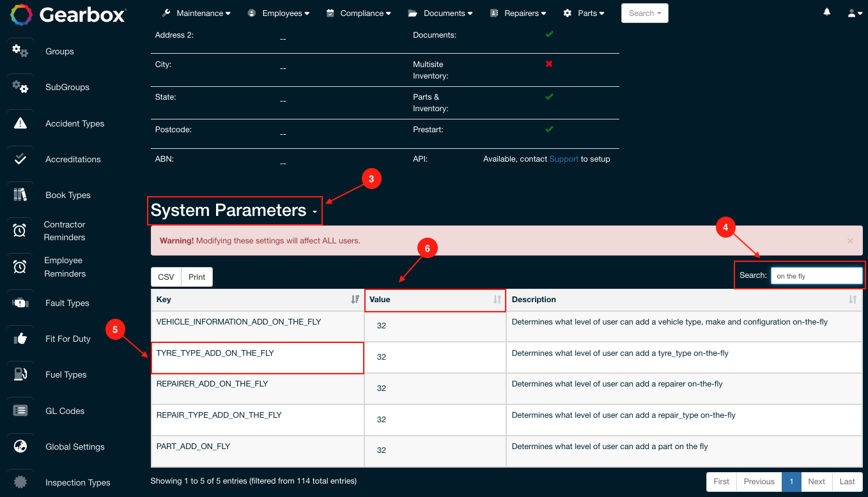Select the VEHICLE_INFORMATION_ADD_ON_THE_FLY key
The width and height of the screenshot is (868, 497).
[x=238, y=322]
